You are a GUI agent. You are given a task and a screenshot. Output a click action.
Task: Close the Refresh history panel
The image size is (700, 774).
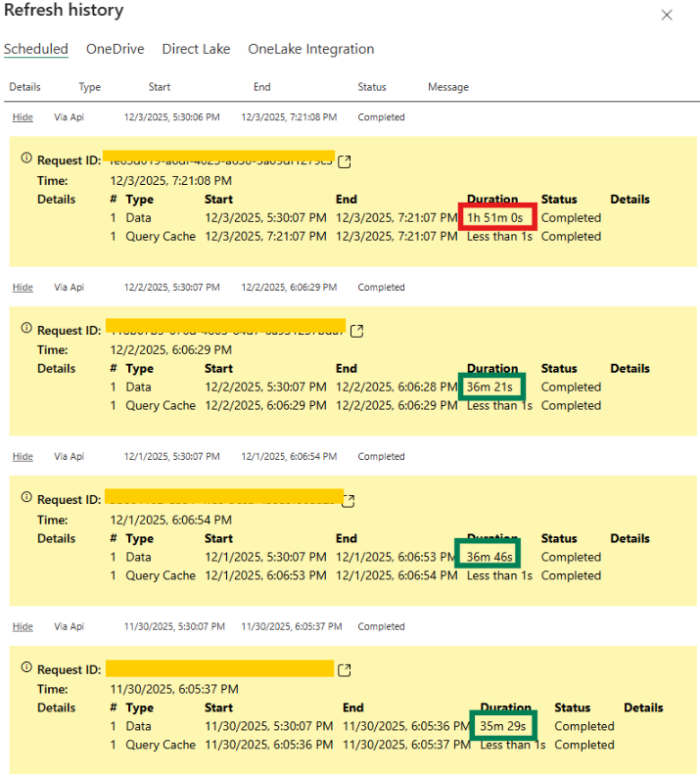[667, 16]
